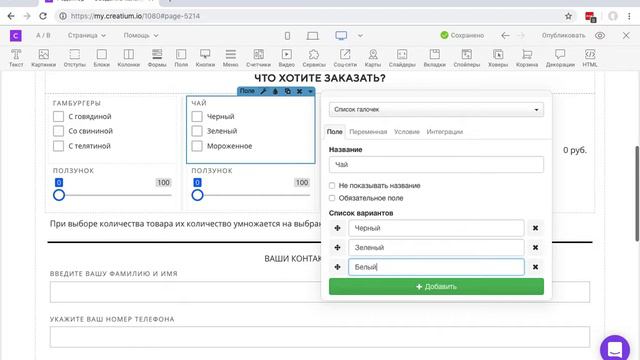Switch to the Переменная tab
This screenshot has height=360, width=640.
[x=368, y=132]
